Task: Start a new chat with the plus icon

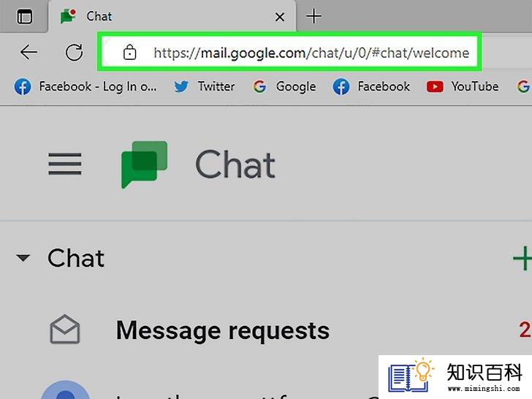Action: 522,259
